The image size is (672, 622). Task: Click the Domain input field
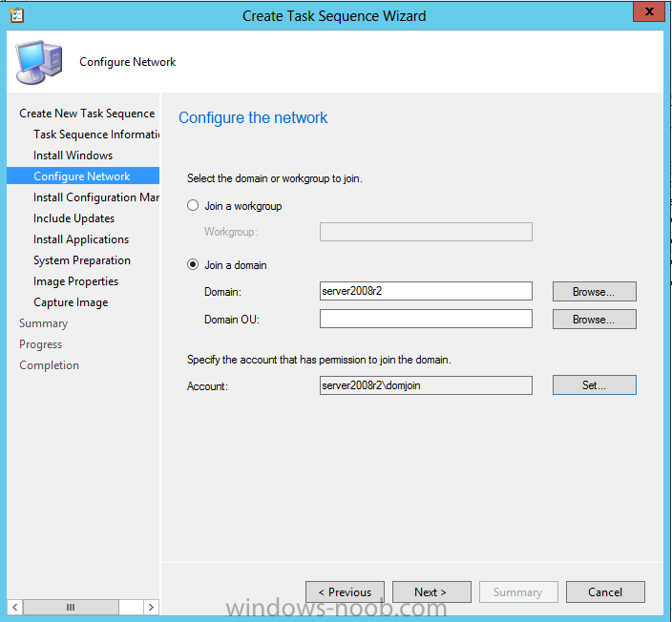click(426, 291)
